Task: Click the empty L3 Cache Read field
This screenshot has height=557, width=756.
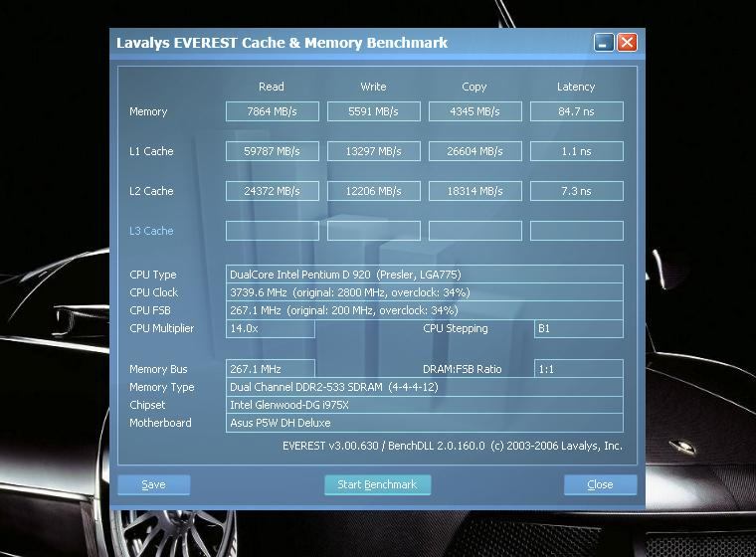Action: (272, 231)
